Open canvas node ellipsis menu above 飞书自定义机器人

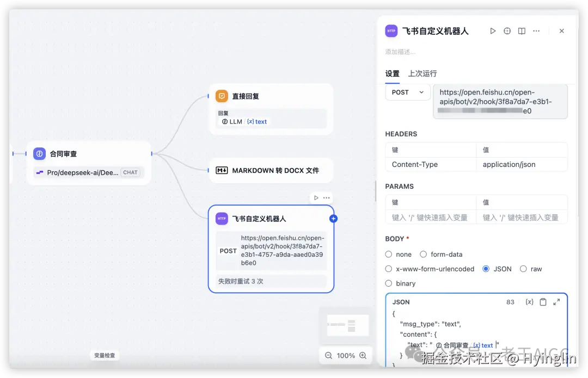click(327, 198)
